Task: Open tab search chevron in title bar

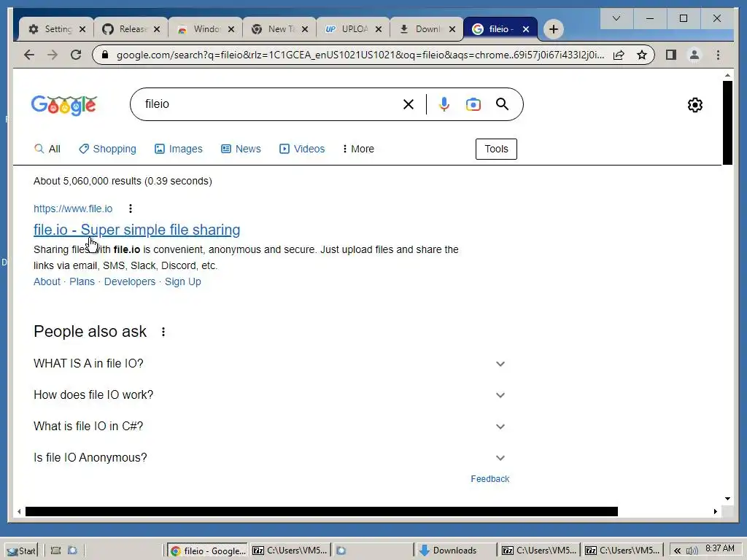Action: (616, 18)
